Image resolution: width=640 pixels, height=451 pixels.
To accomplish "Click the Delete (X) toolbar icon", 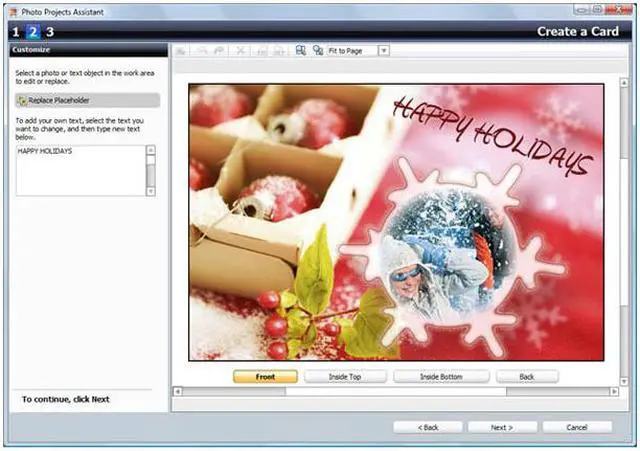I will (x=241, y=50).
